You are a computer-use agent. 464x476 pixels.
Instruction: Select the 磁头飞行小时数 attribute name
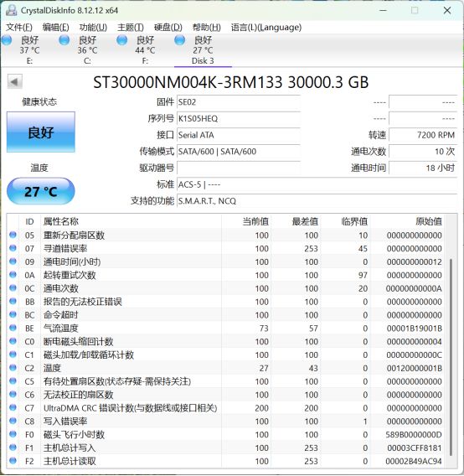(74, 435)
